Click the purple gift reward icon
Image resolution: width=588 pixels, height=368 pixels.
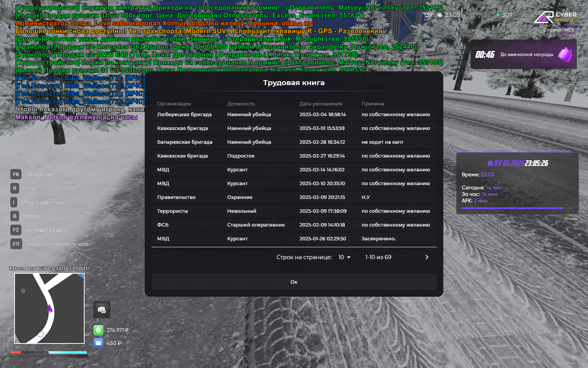point(565,55)
